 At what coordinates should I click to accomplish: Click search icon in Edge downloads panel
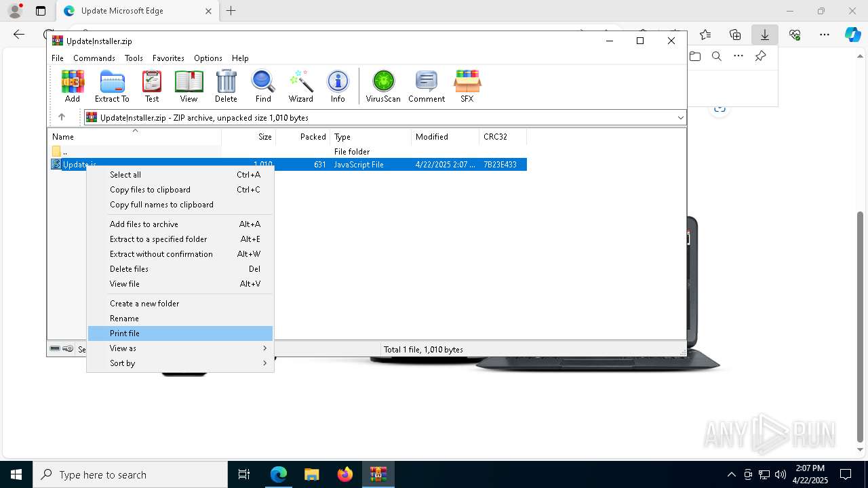[717, 56]
